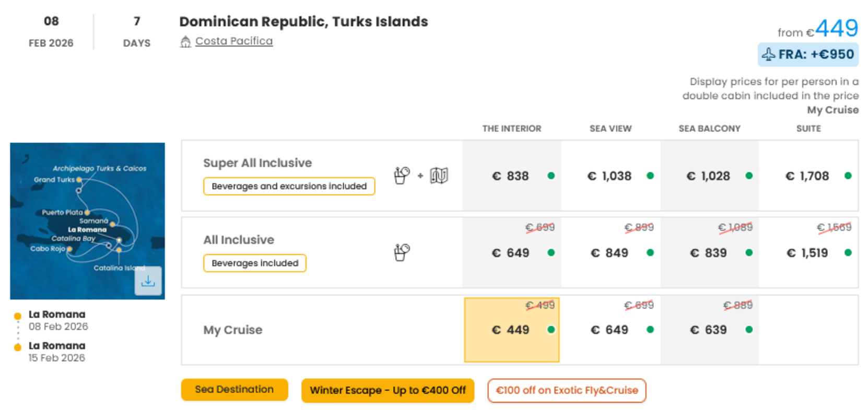868x418 pixels.
Task: Choose My Cruise sea balcony at € 639
Action: 709,330
